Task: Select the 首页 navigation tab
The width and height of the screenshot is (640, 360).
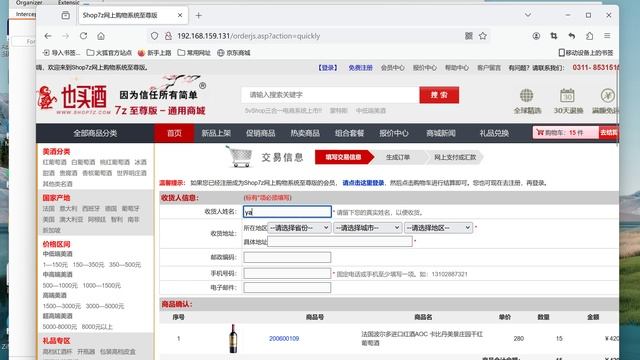Action: tap(174, 133)
